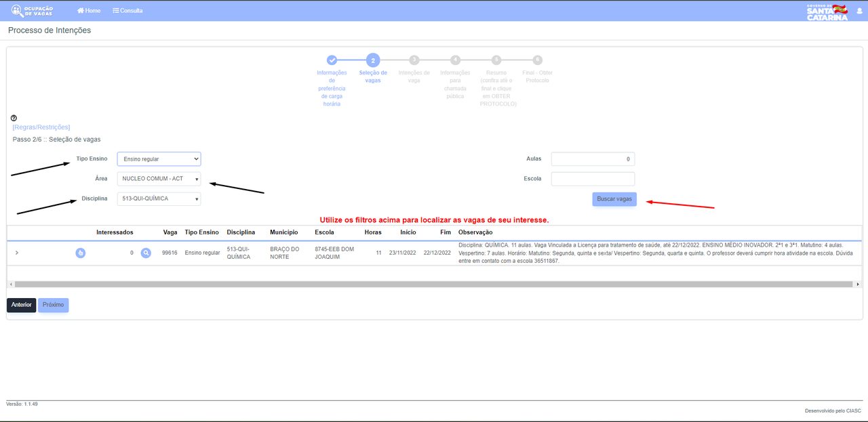Image resolution: width=868 pixels, height=422 pixels.
Task: Click the Anterior button
Action: [21, 305]
